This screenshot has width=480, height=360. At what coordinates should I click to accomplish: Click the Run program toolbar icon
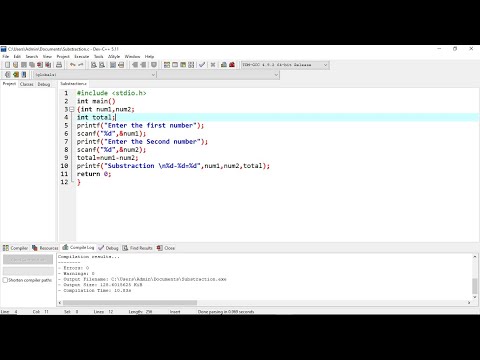click(175, 65)
